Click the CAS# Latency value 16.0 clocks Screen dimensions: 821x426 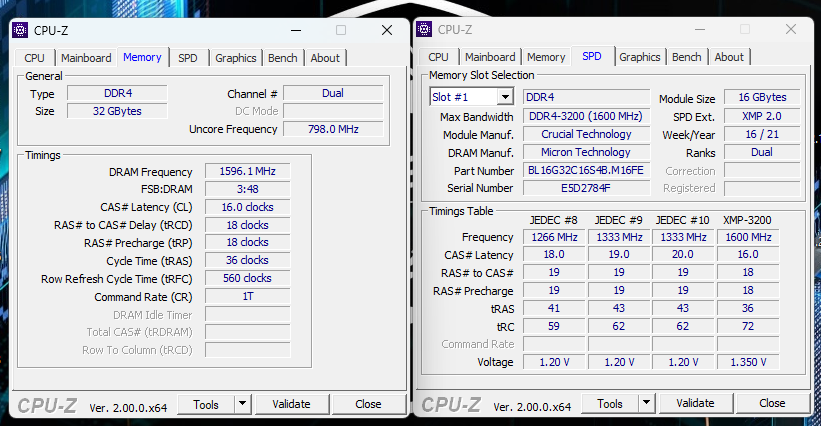248,207
